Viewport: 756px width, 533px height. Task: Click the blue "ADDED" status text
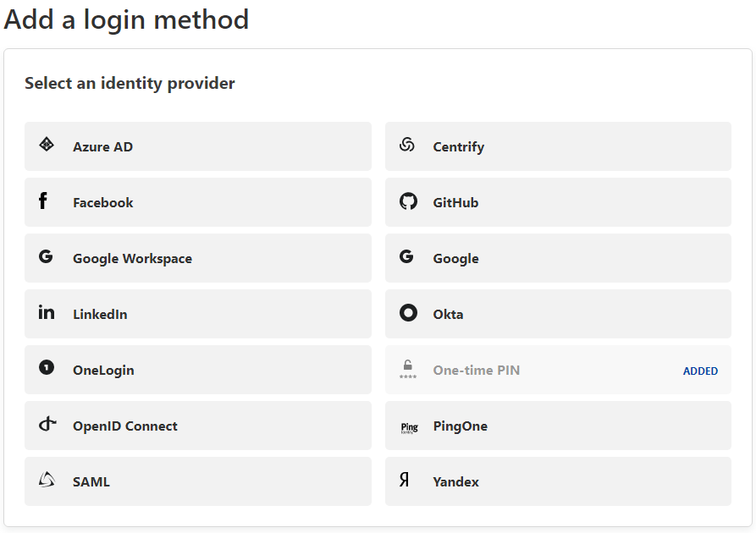tap(701, 371)
